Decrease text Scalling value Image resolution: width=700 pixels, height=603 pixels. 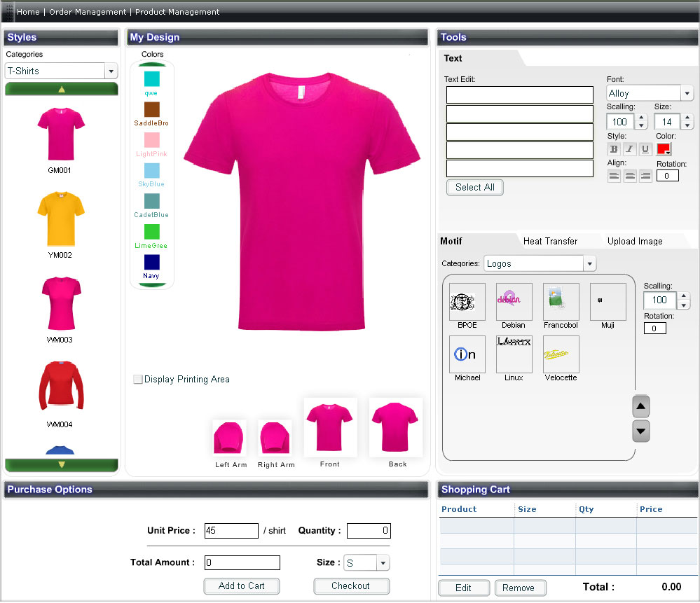642,125
